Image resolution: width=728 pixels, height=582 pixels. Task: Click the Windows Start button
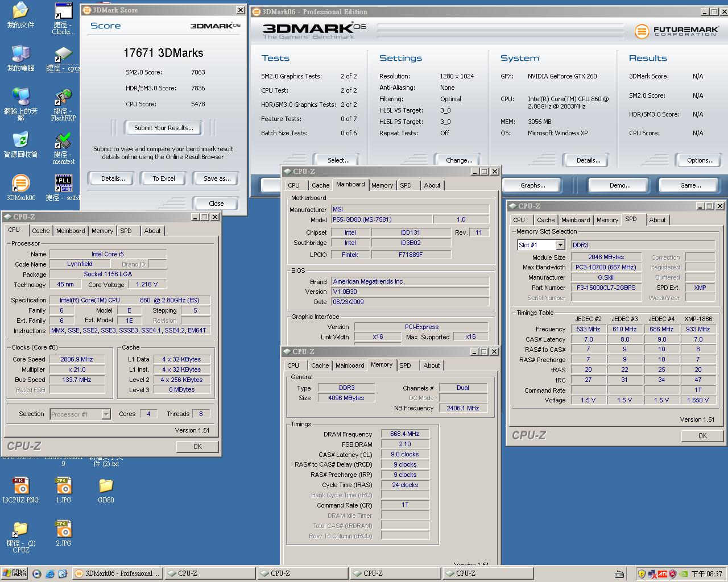click(x=14, y=573)
